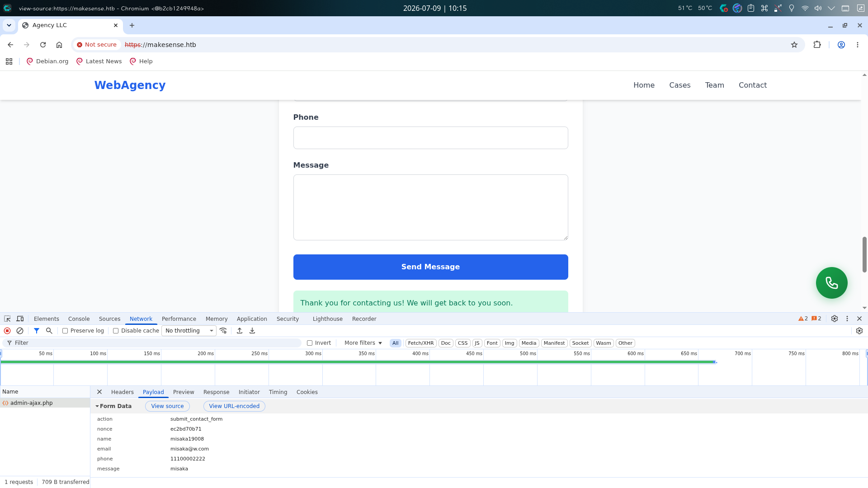
Task: Enable Disable cache checkbox
Action: click(116, 331)
